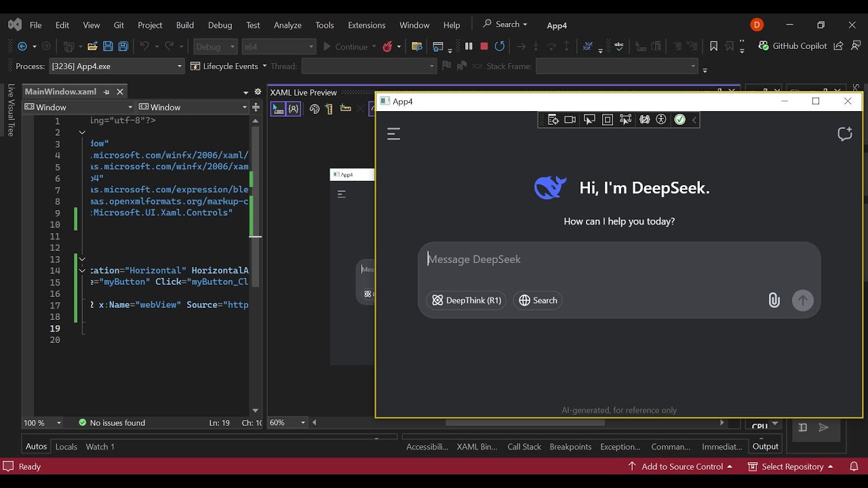Click the bookmark icon in the toolbar
Screen dimensions: 868x488
[x=713, y=46]
